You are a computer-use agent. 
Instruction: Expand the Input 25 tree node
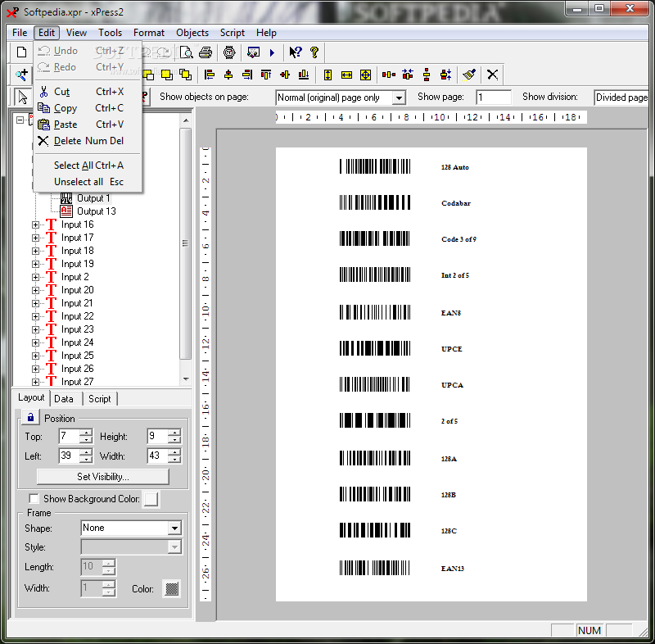point(35,356)
